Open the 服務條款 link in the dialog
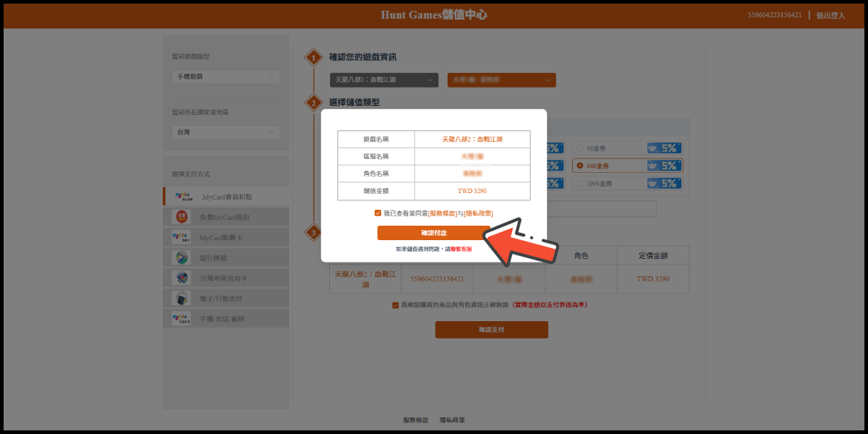Screen dimensions: 868x434 pyautogui.click(x=443, y=213)
